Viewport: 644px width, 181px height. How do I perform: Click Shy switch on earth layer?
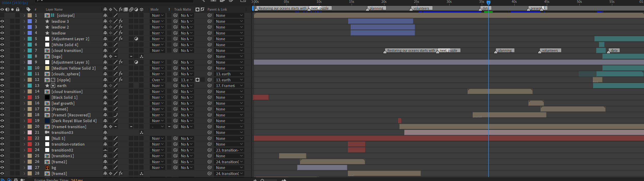click(105, 86)
